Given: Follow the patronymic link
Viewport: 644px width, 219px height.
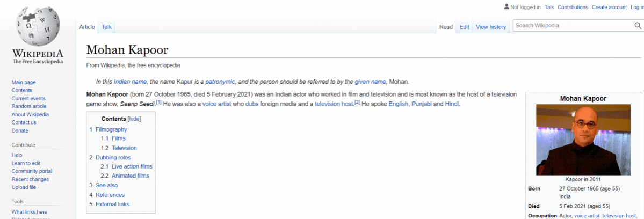Looking at the screenshot, I should pyautogui.click(x=220, y=82).
